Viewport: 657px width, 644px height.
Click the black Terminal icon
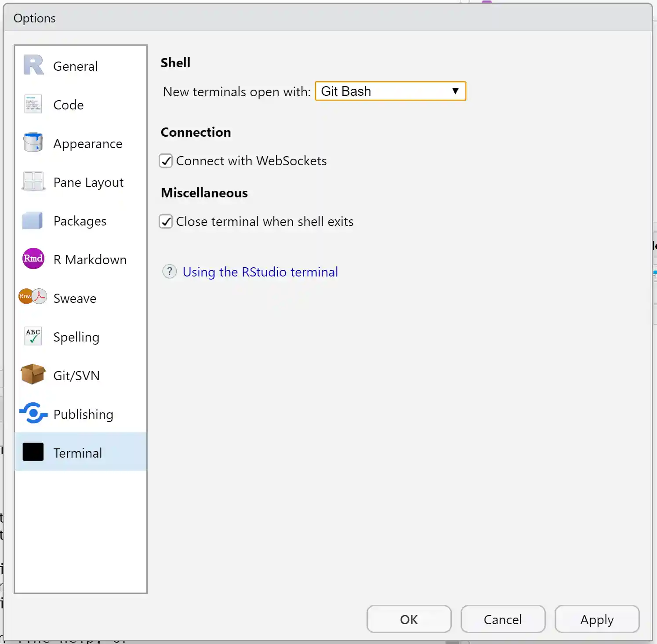click(33, 452)
